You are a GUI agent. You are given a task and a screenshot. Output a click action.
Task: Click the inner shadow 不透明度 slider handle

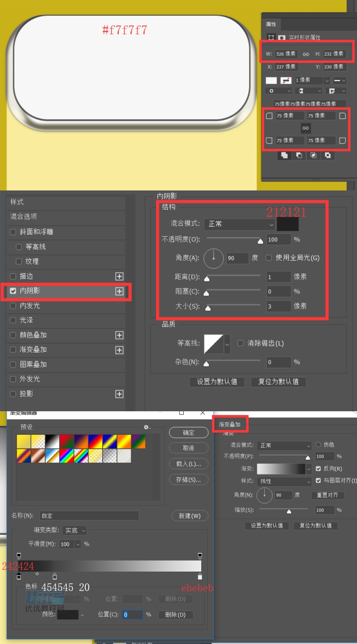[x=260, y=241]
